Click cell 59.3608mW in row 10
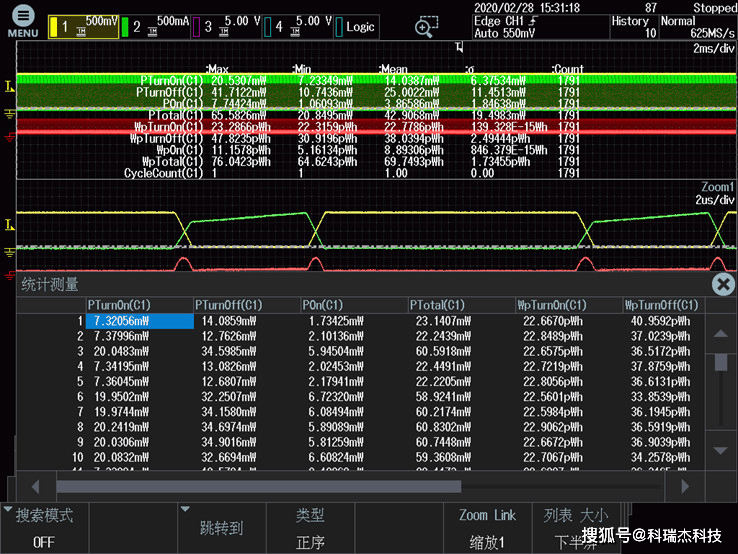This screenshot has height=554, width=738. [x=443, y=458]
